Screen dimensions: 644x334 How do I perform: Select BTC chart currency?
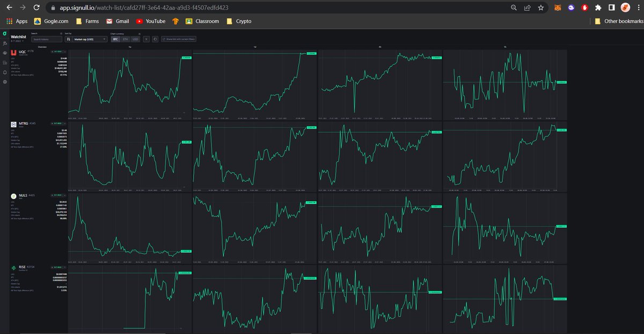pyautogui.click(x=115, y=39)
